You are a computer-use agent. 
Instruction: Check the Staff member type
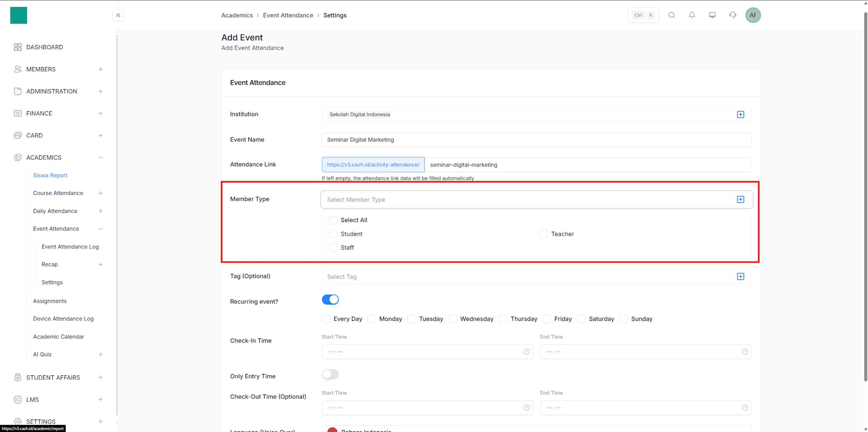(333, 248)
